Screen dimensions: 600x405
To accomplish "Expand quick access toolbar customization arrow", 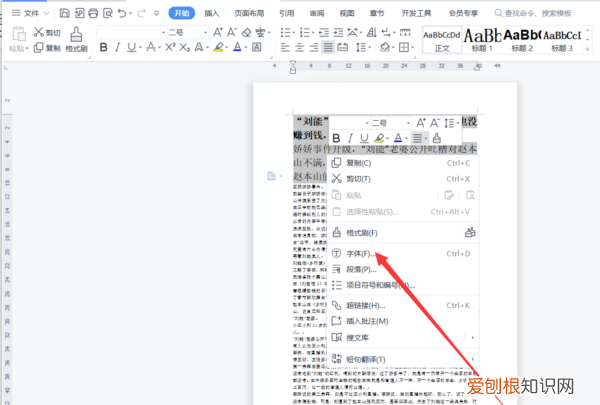I will 156,13.
